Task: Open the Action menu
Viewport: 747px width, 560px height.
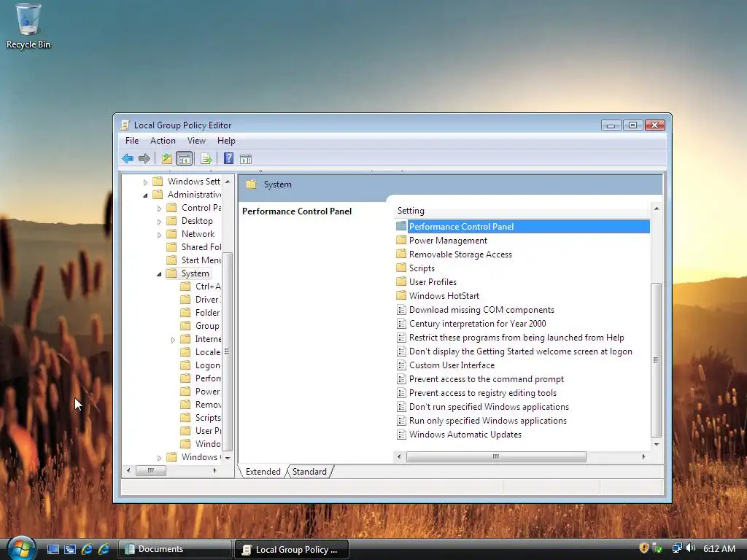Action: pyautogui.click(x=163, y=141)
